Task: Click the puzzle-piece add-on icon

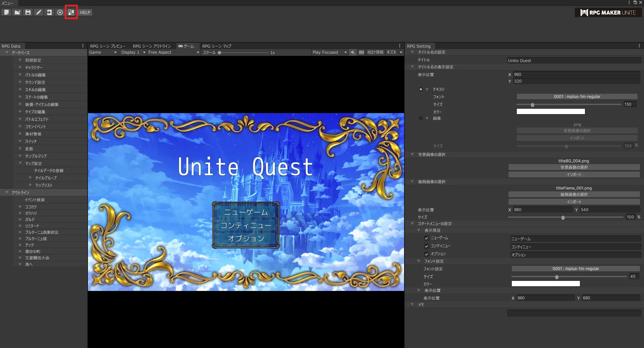Action: [x=71, y=12]
